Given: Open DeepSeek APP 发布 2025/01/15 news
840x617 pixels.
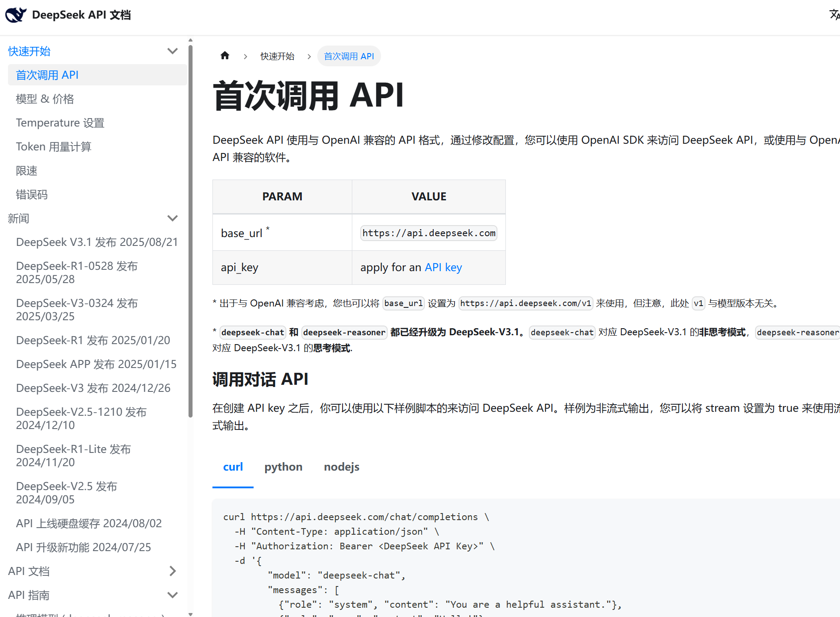Looking at the screenshot, I should pos(97,364).
